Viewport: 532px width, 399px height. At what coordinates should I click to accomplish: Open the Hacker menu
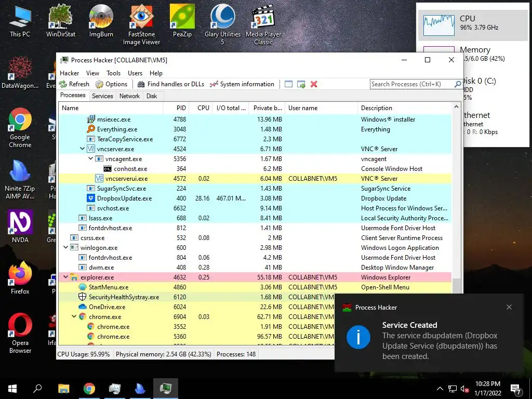pos(69,73)
